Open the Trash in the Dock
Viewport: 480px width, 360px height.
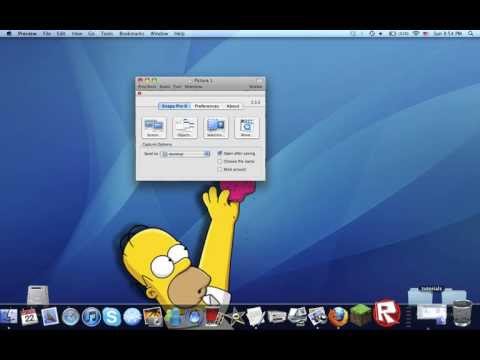pyautogui.click(x=463, y=313)
